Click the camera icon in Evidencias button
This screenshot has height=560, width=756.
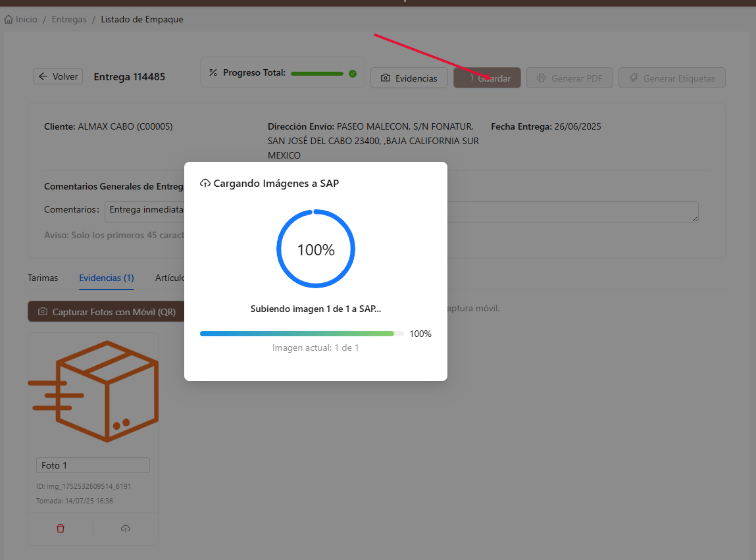point(385,78)
